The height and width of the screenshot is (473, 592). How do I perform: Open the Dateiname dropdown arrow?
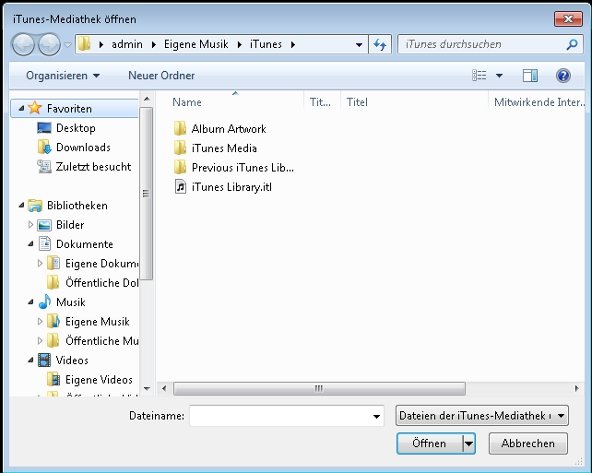pyautogui.click(x=376, y=416)
